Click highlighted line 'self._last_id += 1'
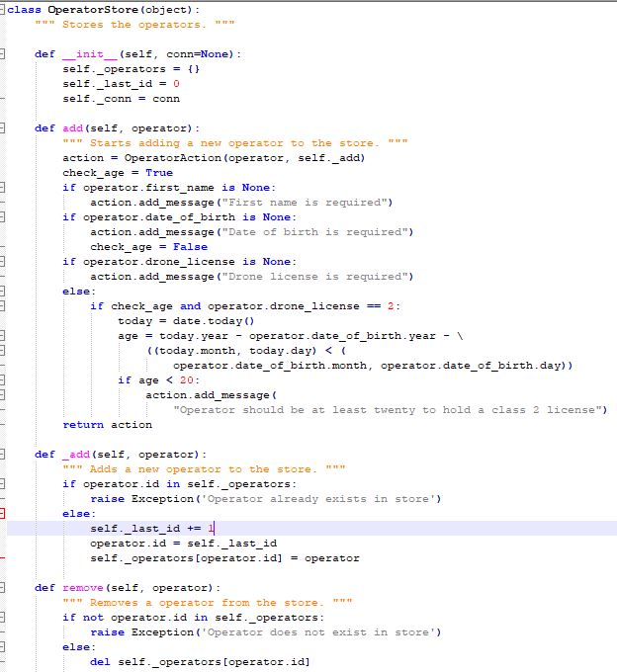This screenshot has height=672, width=617. pyautogui.click(x=152, y=529)
